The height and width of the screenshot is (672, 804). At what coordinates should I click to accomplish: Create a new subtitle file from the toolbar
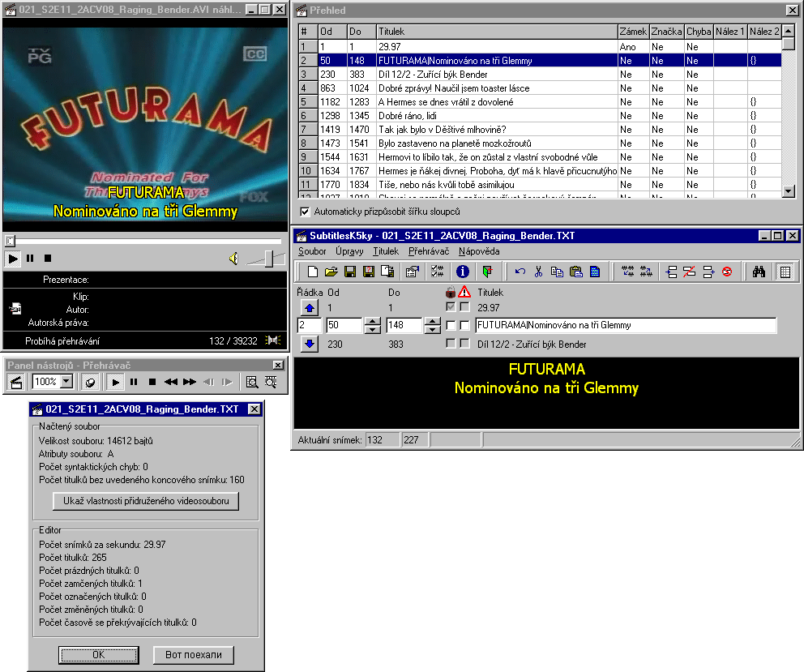click(312, 272)
